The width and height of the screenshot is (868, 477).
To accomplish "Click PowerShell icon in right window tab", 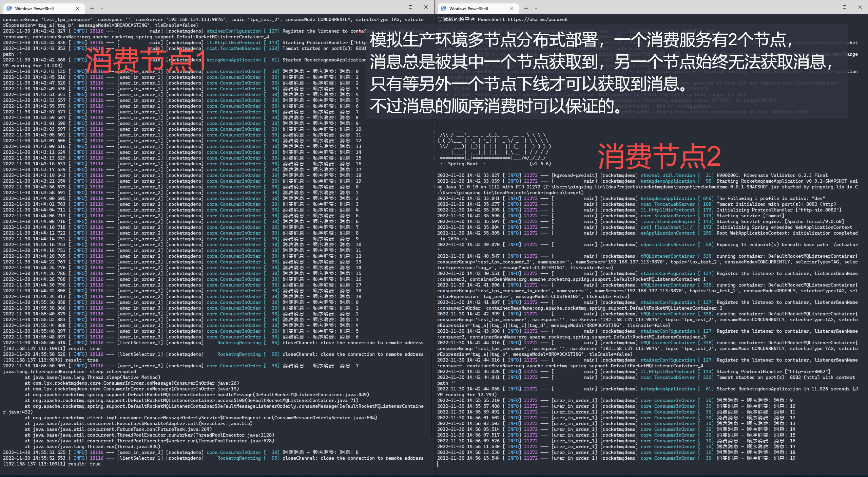I will tap(443, 8).
